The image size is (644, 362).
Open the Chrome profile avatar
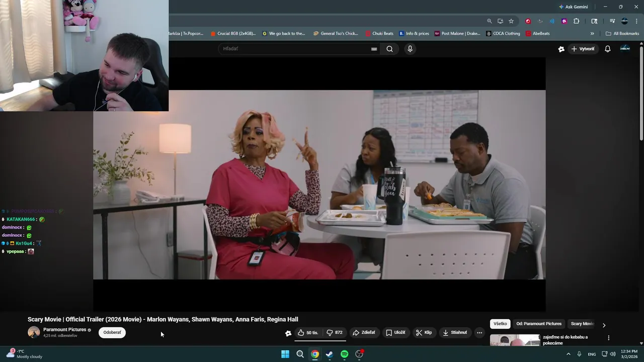[x=624, y=21]
